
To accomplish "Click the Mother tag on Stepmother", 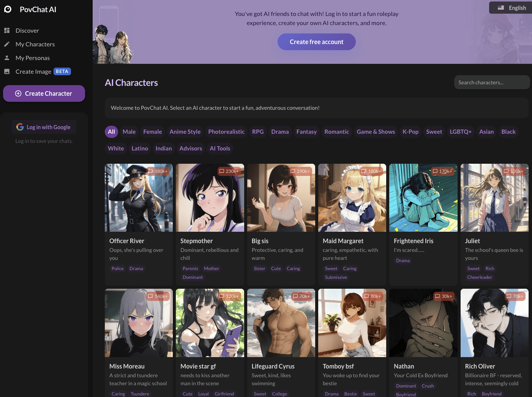I will tap(212, 269).
